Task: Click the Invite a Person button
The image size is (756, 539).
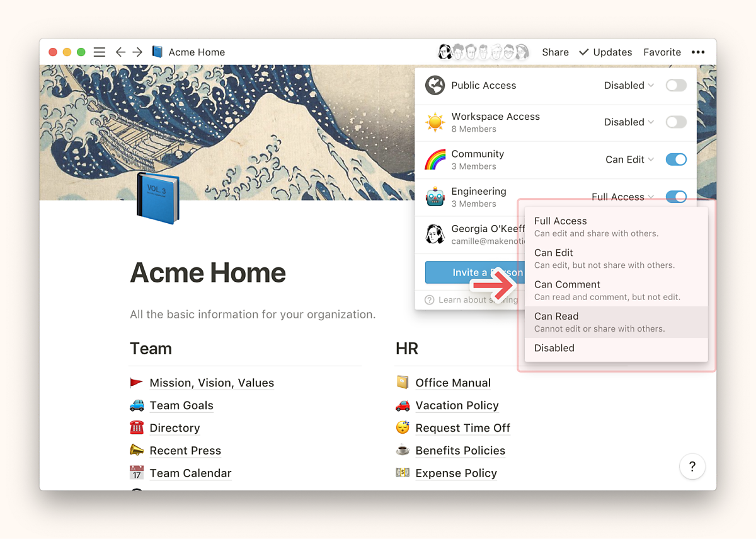Action: pyautogui.click(x=474, y=272)
